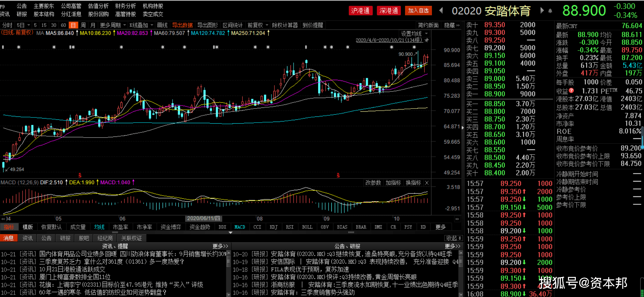The image size is (644, 297).
Task: Toggle the 成交量 volume indicator
Action: 78,227
